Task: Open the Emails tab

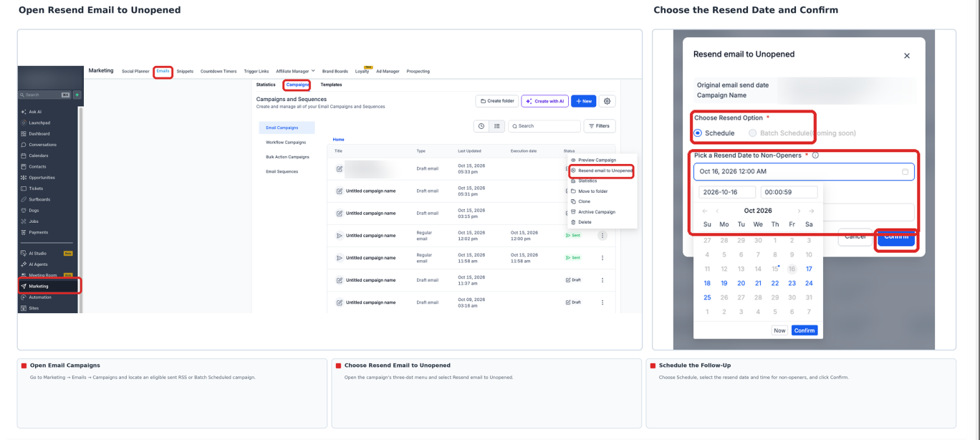Action: [x=163, y=71]
